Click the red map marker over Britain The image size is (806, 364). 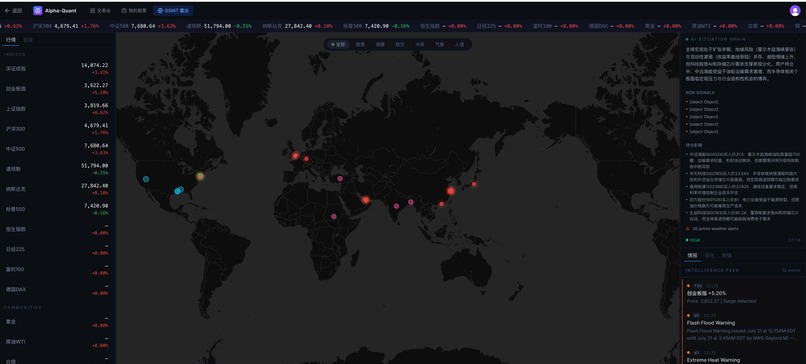tap(295, 155)
